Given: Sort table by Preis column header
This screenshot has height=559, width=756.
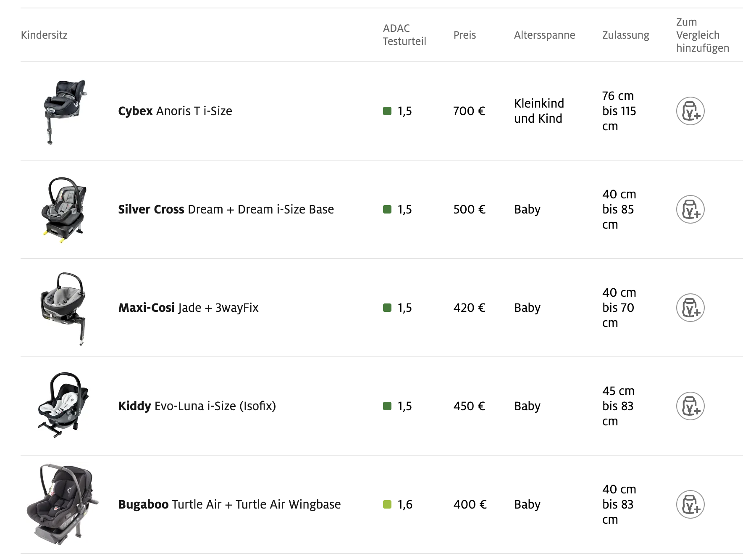Looking at the screenshot, I should [465, 35].
